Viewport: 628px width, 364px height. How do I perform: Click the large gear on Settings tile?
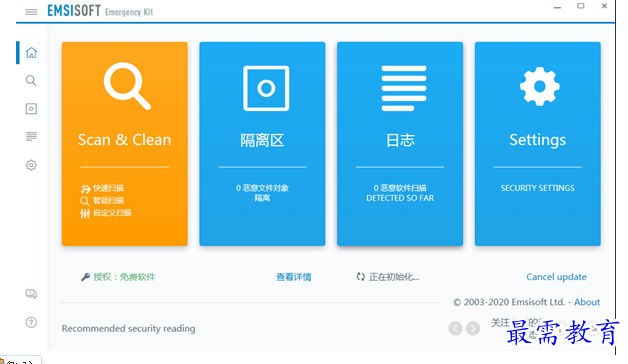pos(539,86)
